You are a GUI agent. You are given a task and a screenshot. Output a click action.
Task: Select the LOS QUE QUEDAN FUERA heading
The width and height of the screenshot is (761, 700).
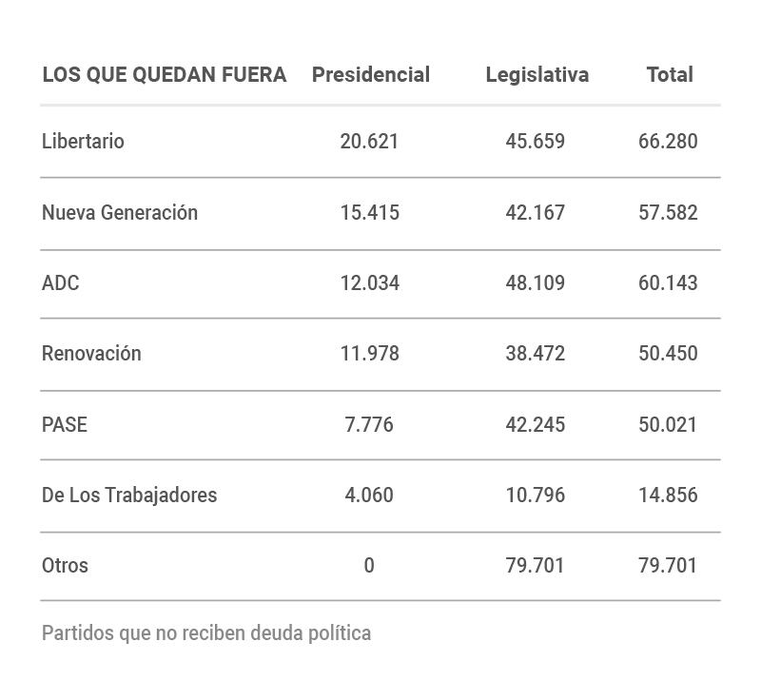click(x=164, y=75)
